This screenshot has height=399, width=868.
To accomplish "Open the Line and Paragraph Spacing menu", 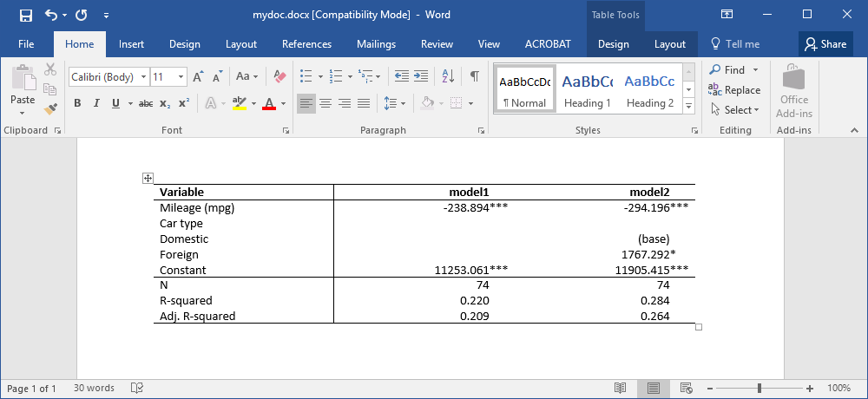I will click(395, 103).
